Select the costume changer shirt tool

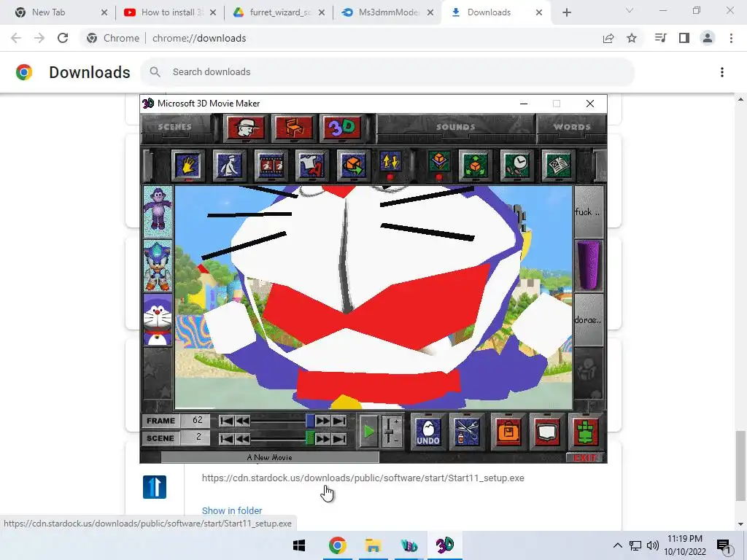311,166
